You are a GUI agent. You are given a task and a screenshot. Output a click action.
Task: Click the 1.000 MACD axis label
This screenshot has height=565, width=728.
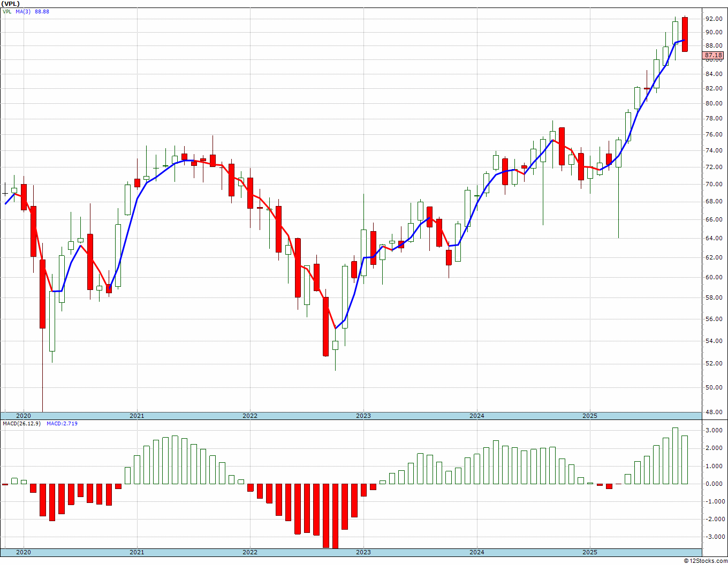(x=715, y=466)
